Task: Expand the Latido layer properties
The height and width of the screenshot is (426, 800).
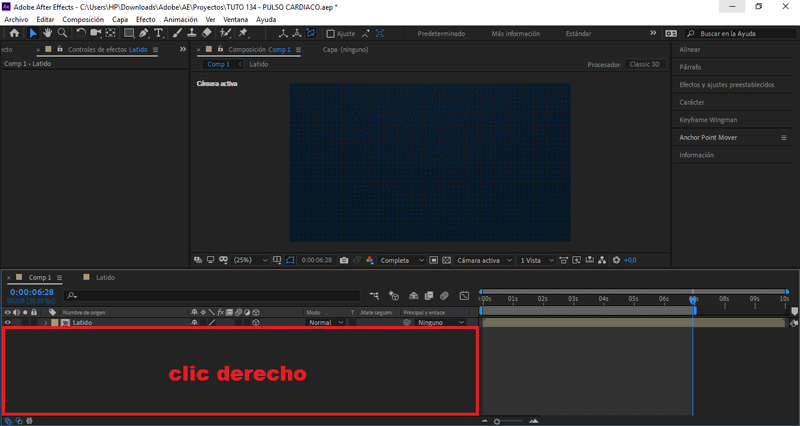Action: tap(45, 322)
